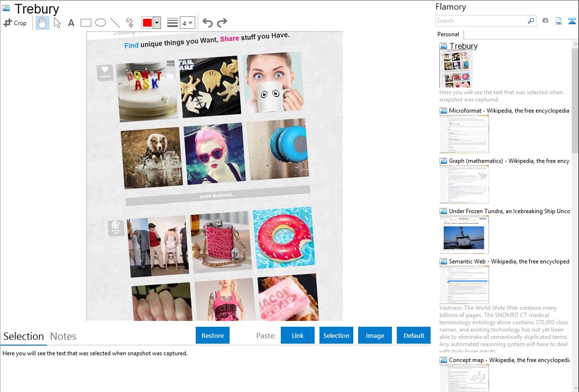Screen dimensions: 579x392
Task: Select the Microformat Wikipedia snapshot title
Action: coord(509,111)
